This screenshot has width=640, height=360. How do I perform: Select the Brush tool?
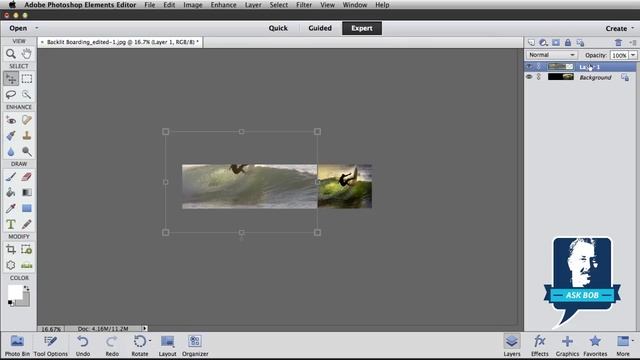pyautogui.click(x=11, y=177)
